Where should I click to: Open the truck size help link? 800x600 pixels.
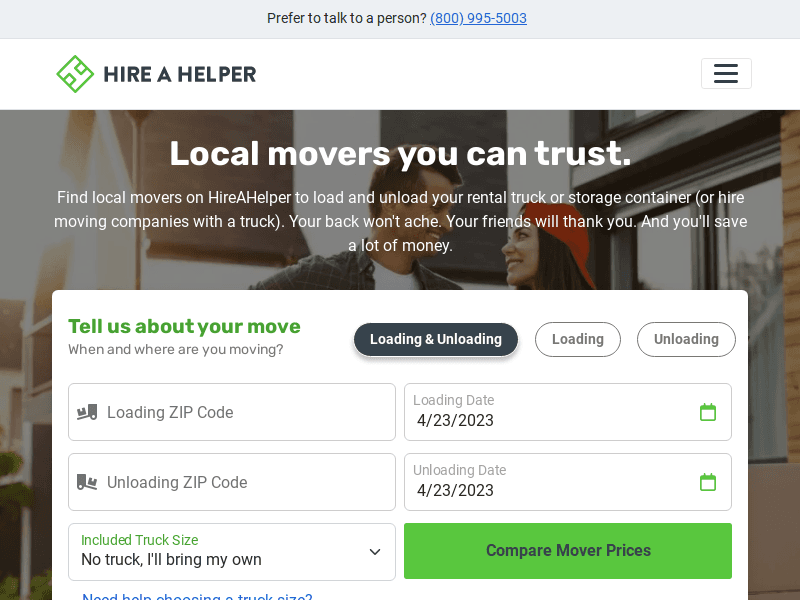197,596
